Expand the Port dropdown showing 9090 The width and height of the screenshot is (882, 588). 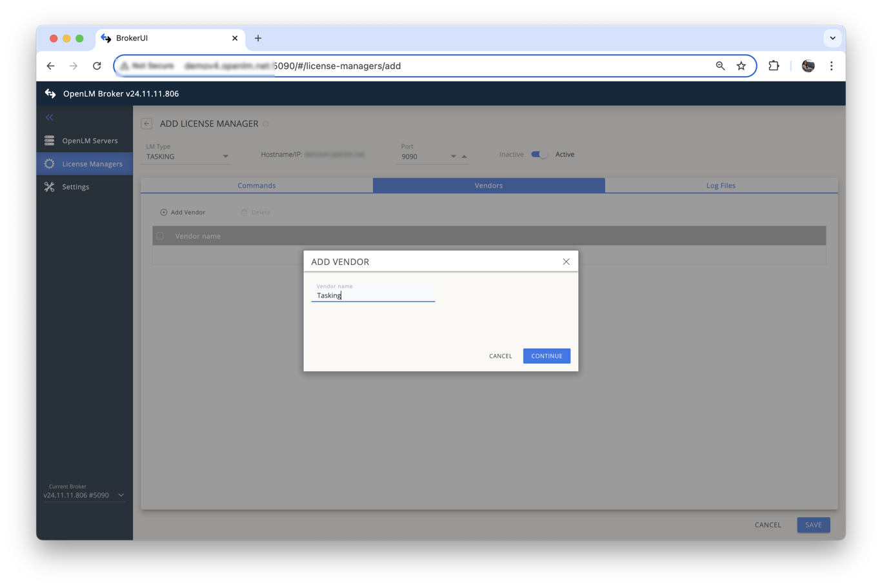[x=453, y=156]
